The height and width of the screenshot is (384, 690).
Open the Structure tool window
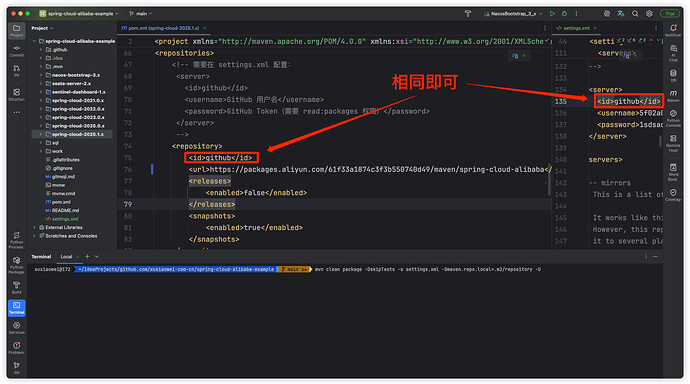tap(16, 95)
